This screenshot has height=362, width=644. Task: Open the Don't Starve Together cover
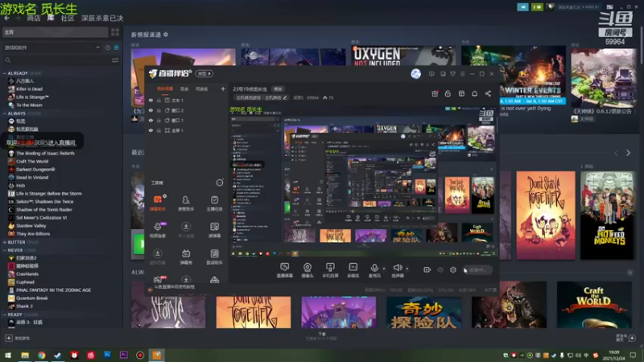[546, 215]
